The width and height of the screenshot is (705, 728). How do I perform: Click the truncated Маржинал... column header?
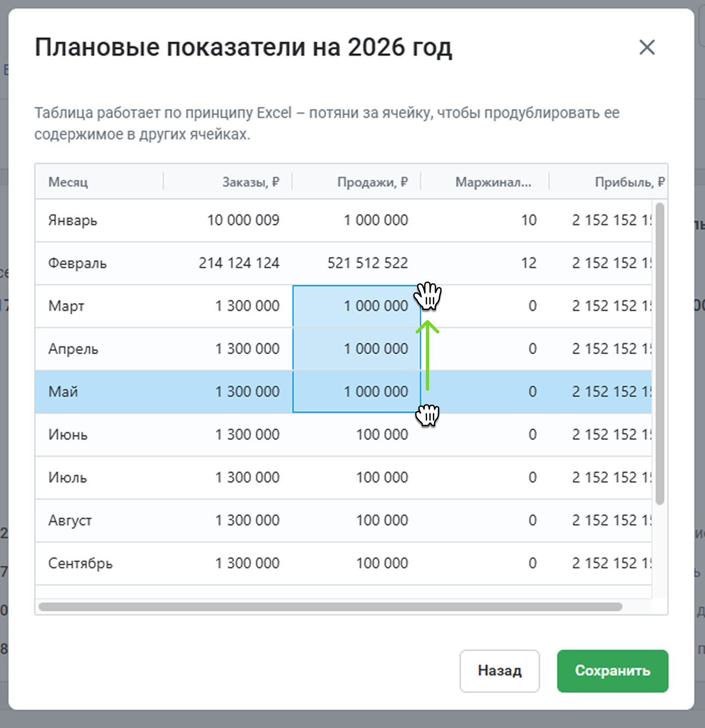pos(493,182)
